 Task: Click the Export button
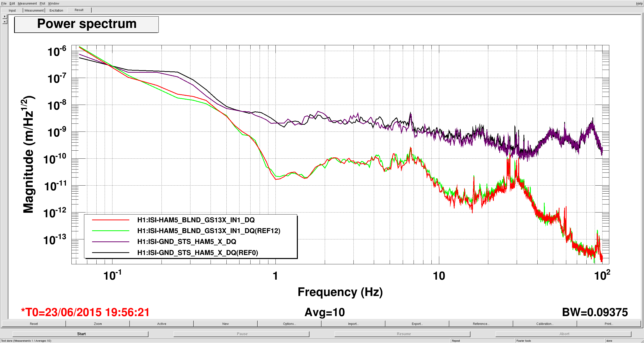pyautogui.click(x=417, y=324)
